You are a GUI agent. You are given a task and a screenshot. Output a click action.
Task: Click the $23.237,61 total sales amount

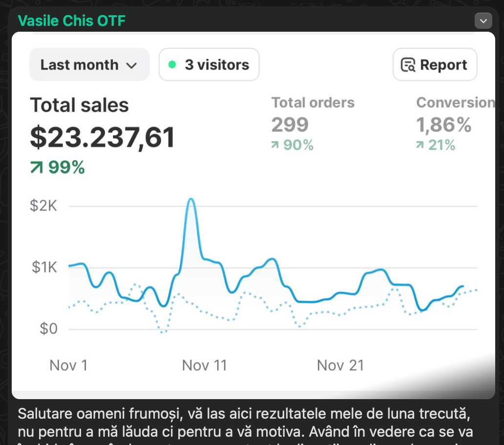[x=102, y=138]
